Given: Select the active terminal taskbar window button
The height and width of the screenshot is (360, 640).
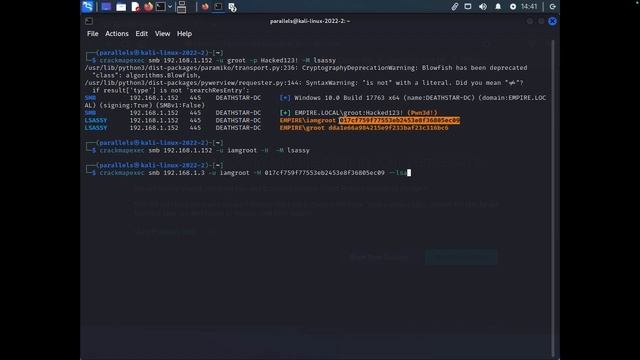Looking at the screenshot, I should (x=218, y=7).
